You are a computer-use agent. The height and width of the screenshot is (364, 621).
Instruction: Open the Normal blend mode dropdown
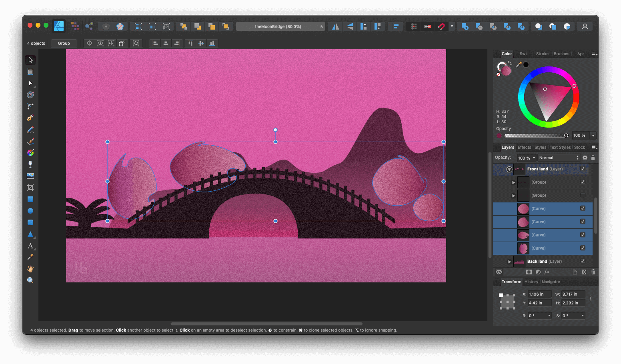tap(558, 157)
